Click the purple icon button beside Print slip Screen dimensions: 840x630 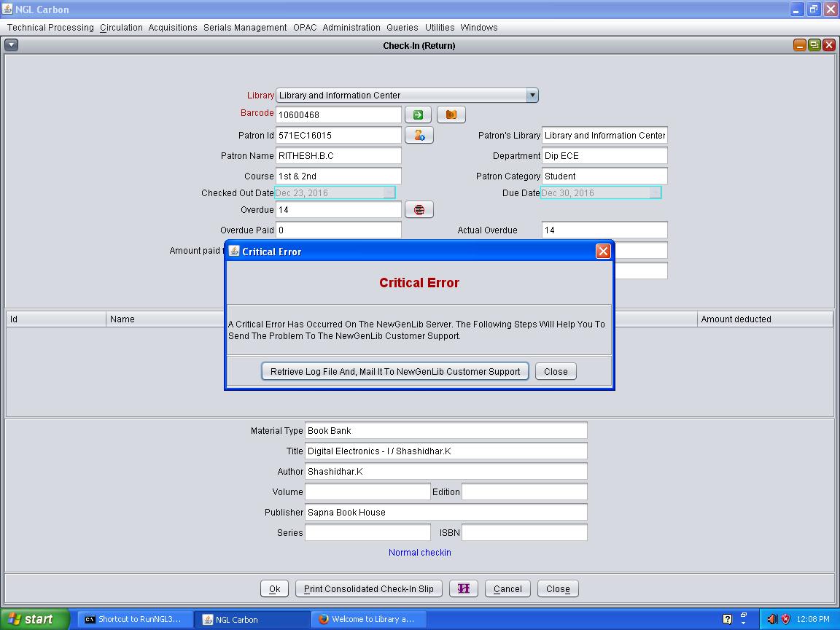point(463,588)
